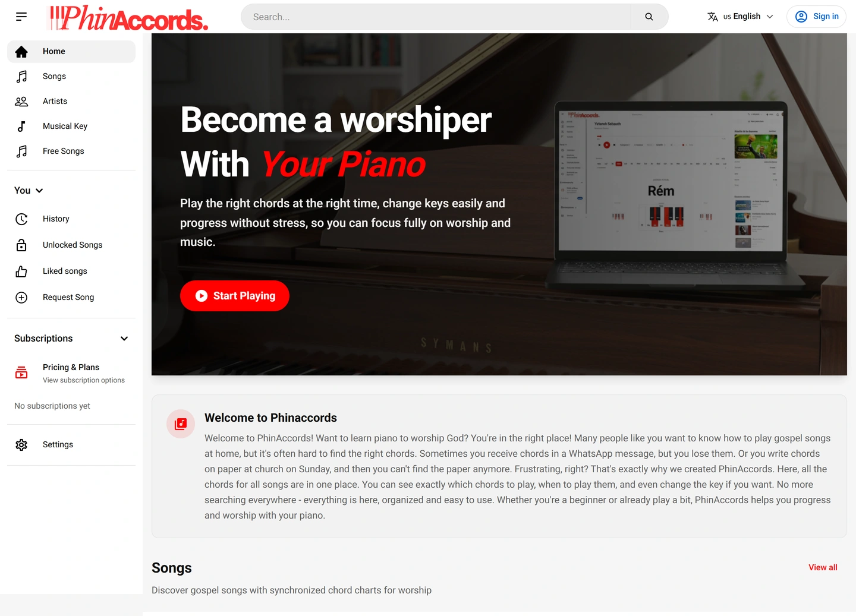Click the 'Become a worshiper' headline
This screenshot has width=856, height=616.
(x=336, y=120)
